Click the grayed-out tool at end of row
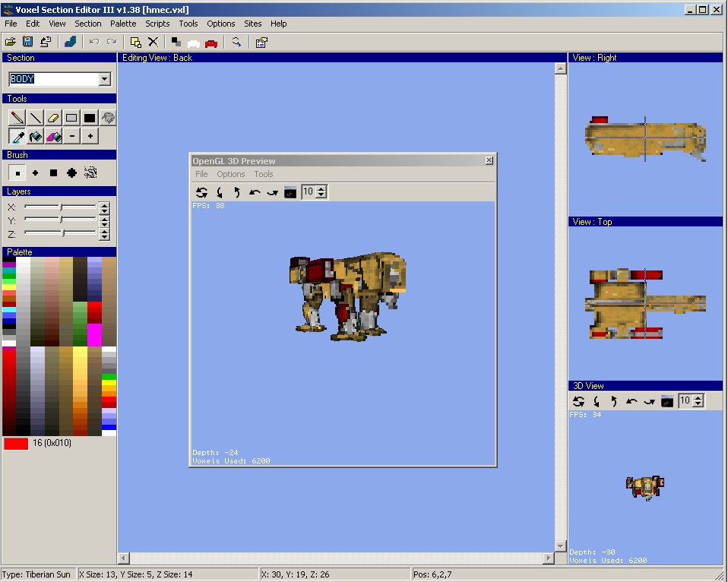 (108, 118)
